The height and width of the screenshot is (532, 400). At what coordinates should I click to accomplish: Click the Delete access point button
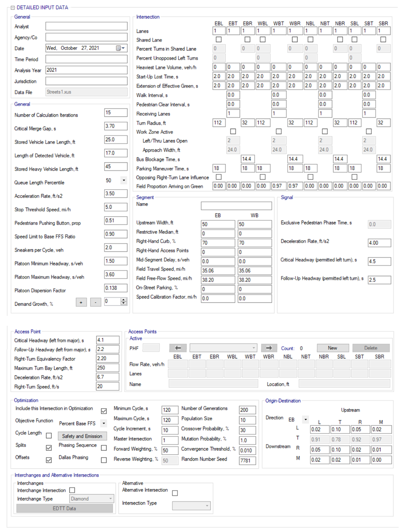[x=371, y=348]
